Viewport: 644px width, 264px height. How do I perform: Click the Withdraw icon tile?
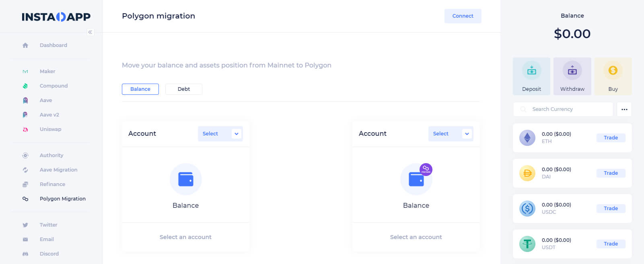pos(572,76)
